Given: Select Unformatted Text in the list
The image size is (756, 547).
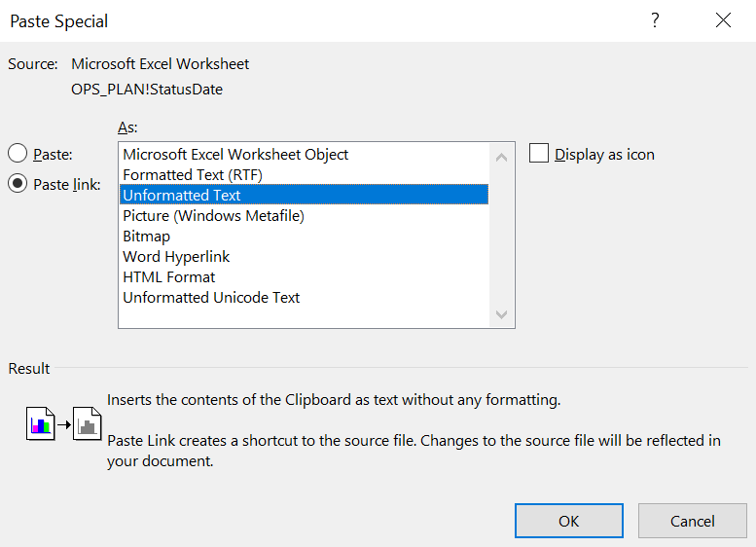Looking at the screenshot, I should click(182, 195).
